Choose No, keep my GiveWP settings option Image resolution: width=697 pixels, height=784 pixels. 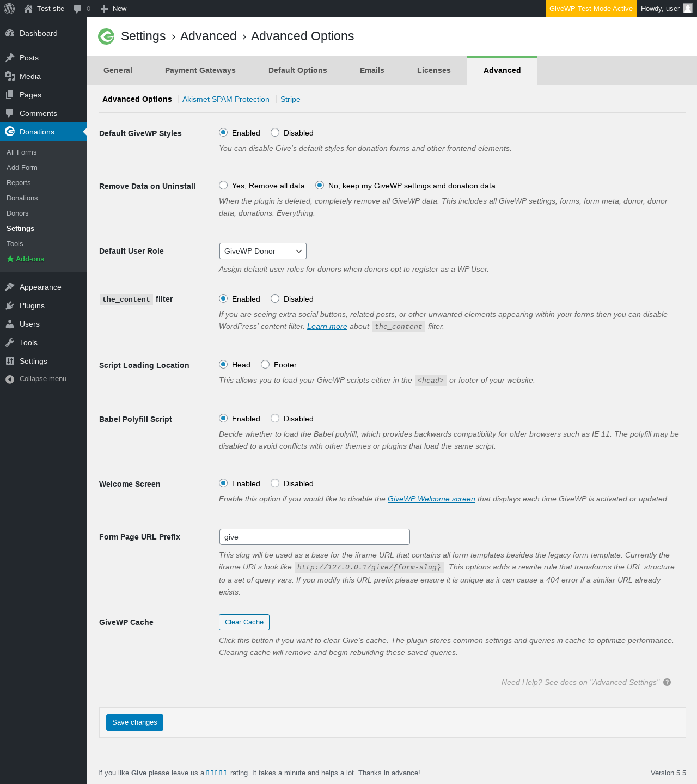coord(320,185)
